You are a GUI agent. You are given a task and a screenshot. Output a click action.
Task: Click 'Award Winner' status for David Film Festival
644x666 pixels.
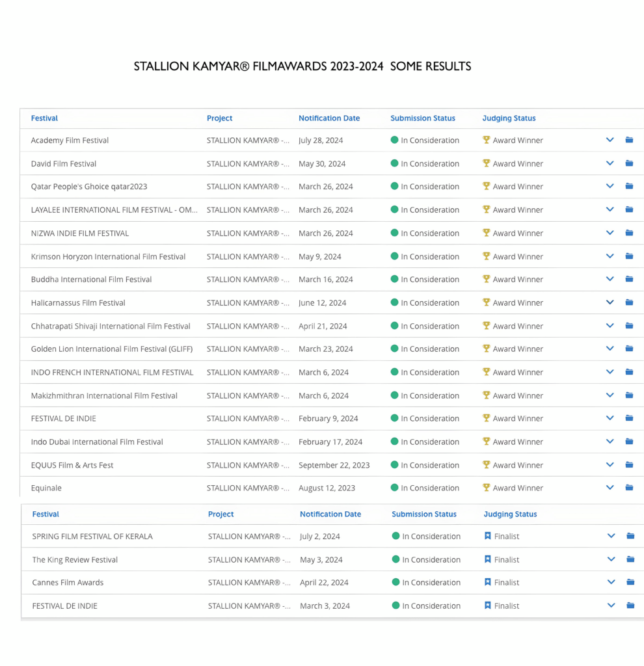518,163
